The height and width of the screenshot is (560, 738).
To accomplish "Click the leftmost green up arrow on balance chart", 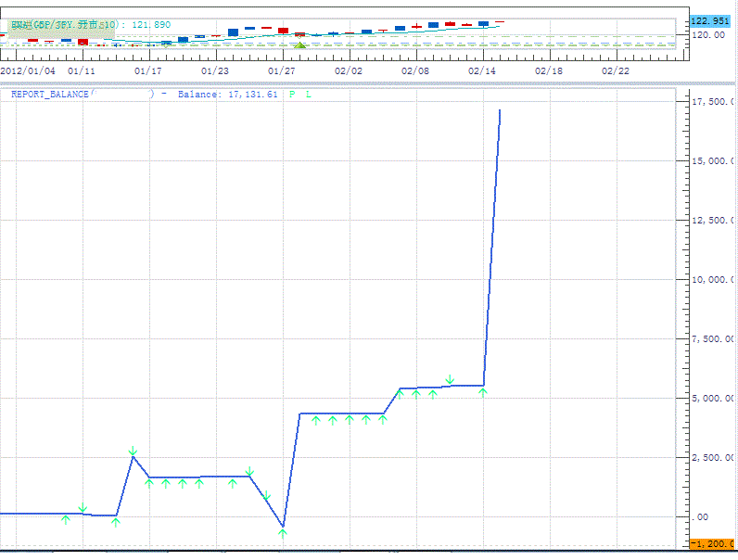I will [65, 518].
